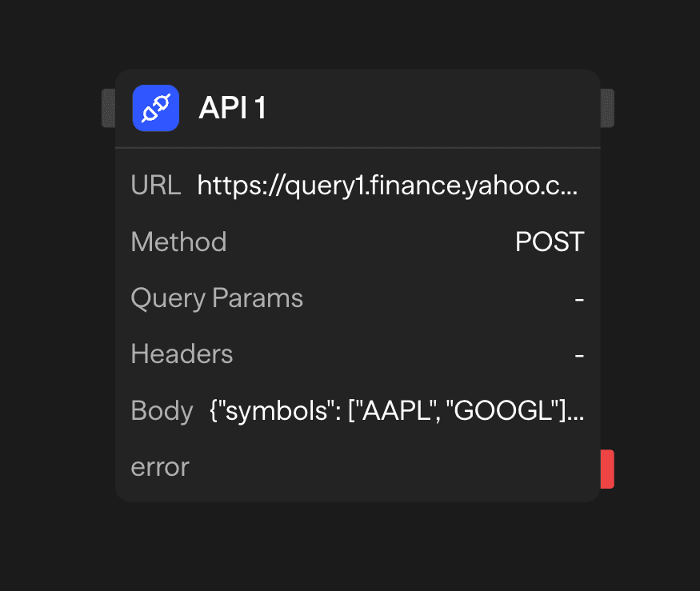Click the Headers dash placeholder
The image size is (700, 591).
[x=579, y=353]
